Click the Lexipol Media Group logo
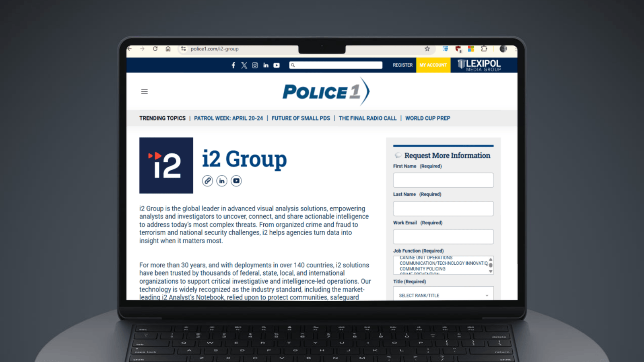Viewport: 644px width, 362px height. click(479, 65)
